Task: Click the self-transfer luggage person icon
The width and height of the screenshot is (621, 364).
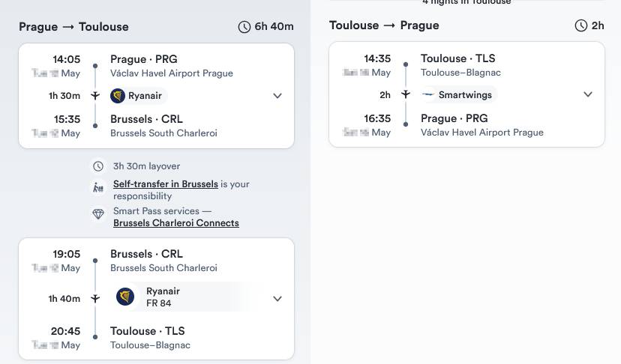Action: coord(98,188)
